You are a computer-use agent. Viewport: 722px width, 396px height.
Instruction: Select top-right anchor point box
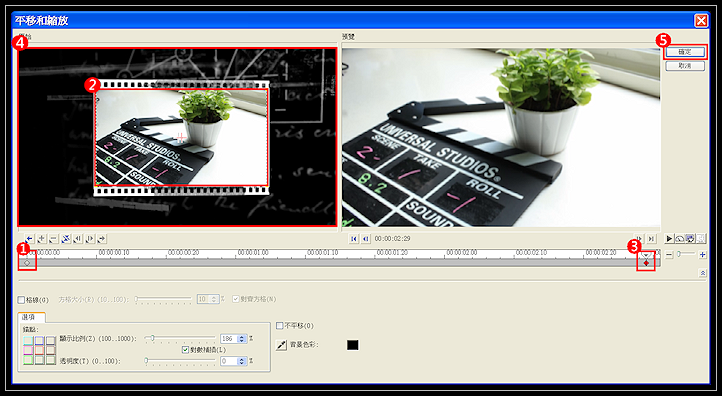(51, 340)
